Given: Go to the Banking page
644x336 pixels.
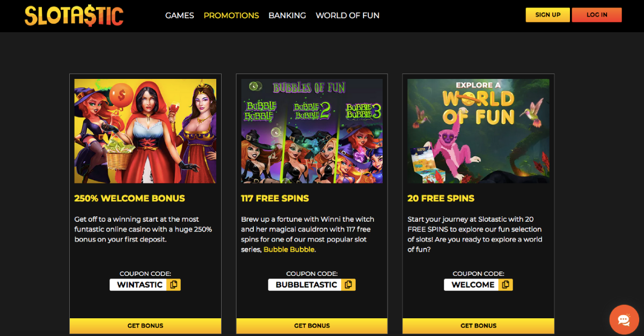Looking at the screenshot, I should pyautogui.click(x=287, y=16).
